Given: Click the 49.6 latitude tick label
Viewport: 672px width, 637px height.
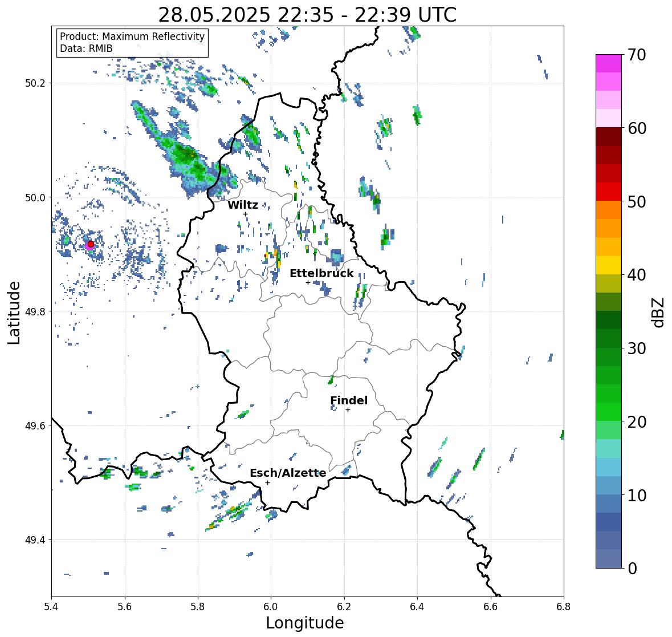Looking at the screenshot, I should pyautogui.click(x=35, y=425).
